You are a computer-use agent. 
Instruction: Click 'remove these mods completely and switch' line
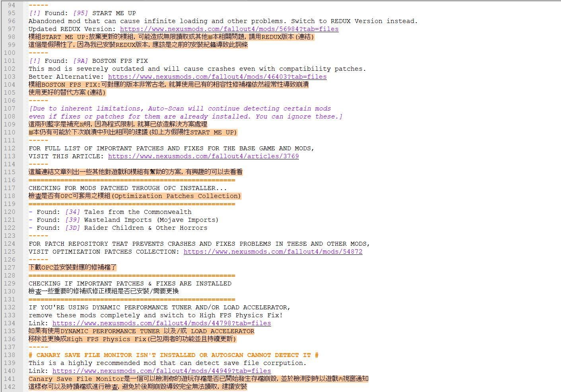pos(156,315)
